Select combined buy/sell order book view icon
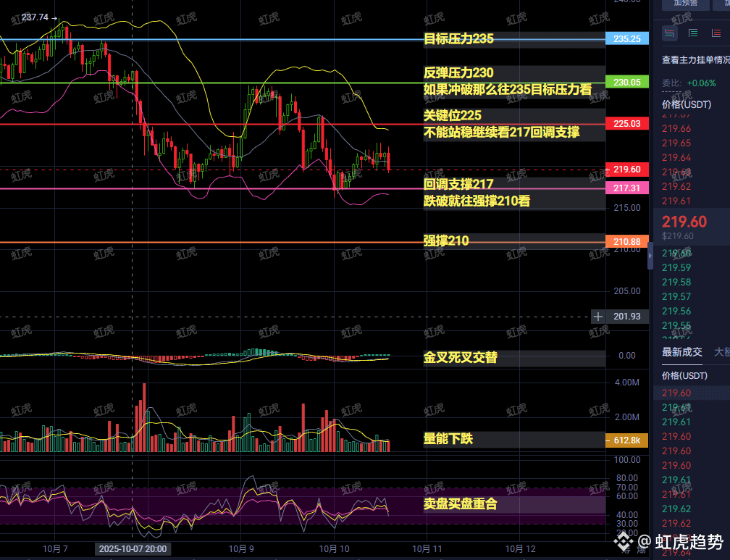 point(669,33)
